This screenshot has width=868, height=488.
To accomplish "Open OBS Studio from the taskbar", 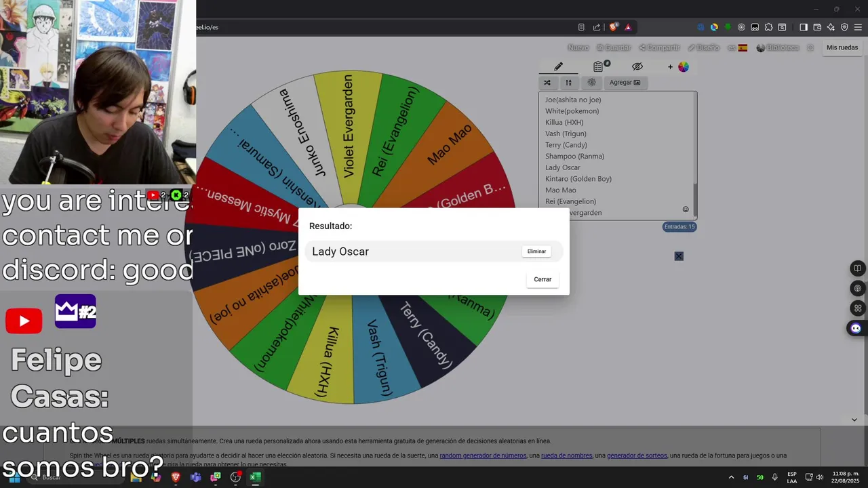I will tap(235, 477).
